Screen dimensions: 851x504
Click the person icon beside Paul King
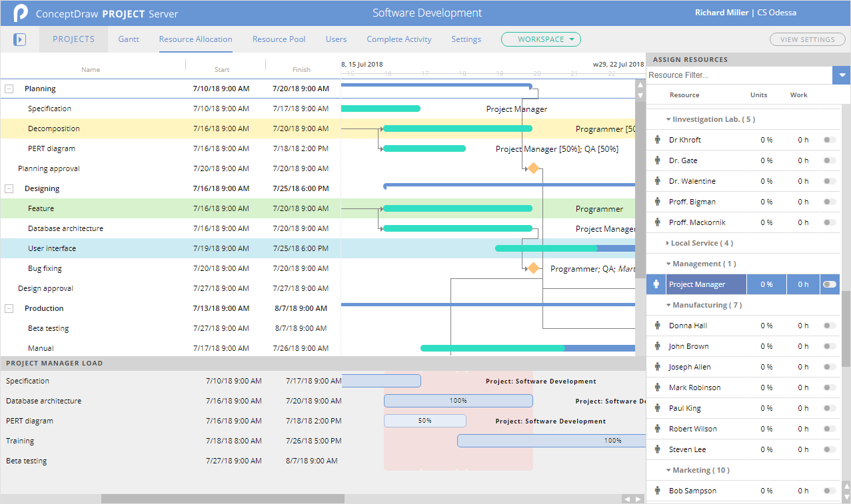[657, 408]
